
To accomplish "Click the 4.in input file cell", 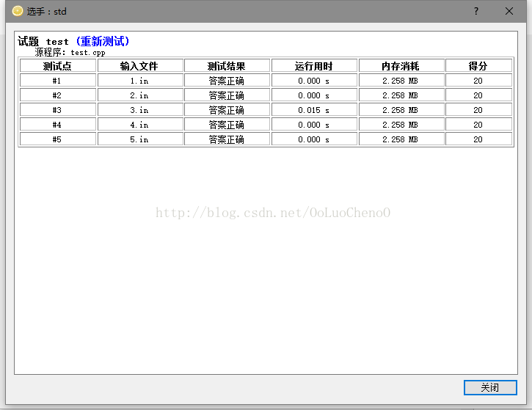I will point(140,125).
